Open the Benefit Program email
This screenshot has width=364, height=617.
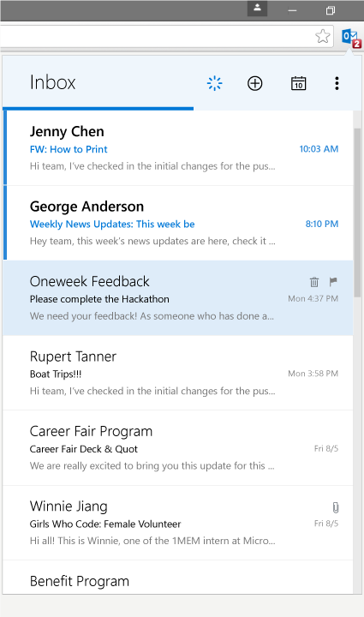point(178,578)
